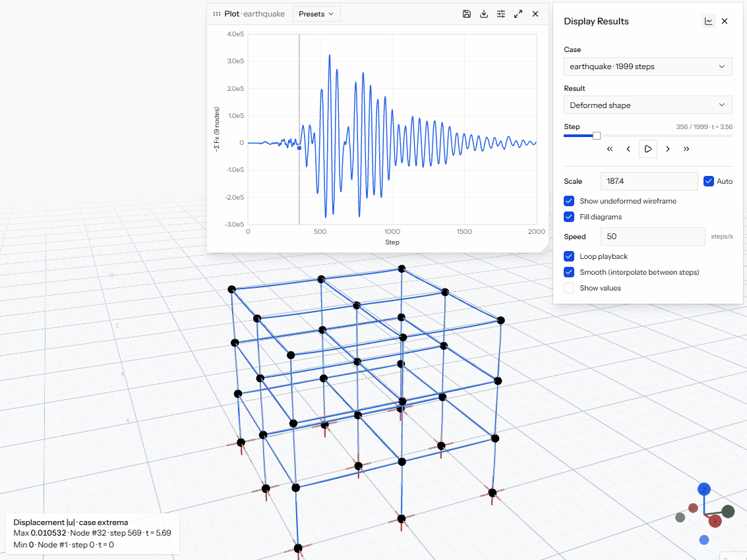This screenshot has width=747, height=560.
Task: Uncheck Fill diagrams
Action: pos(569,217)
